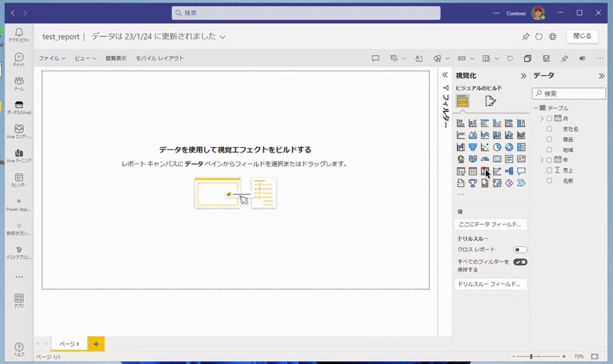Add a new page with plus button
613x364 pixels.
pos(97,344)
